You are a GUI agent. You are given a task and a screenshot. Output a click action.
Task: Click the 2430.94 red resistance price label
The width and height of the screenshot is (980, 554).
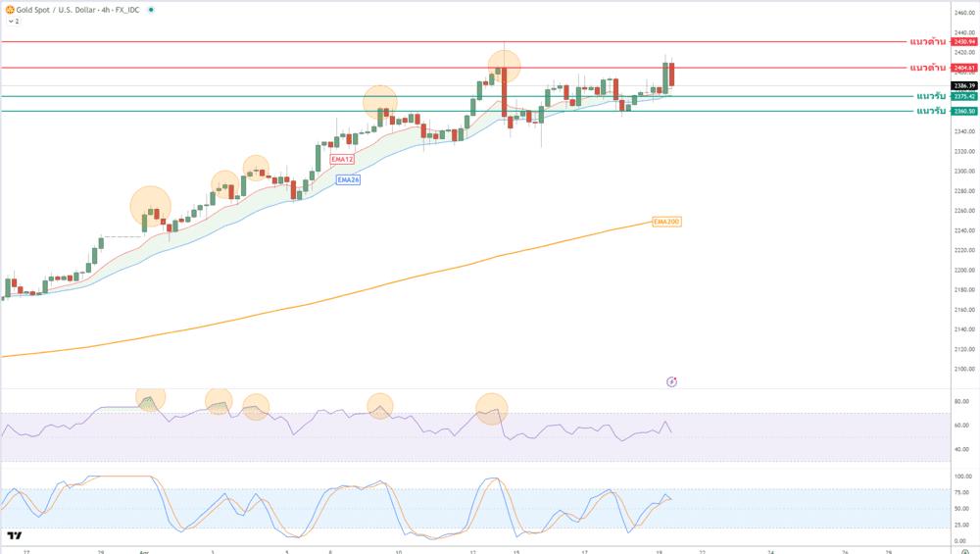point(964,42)
